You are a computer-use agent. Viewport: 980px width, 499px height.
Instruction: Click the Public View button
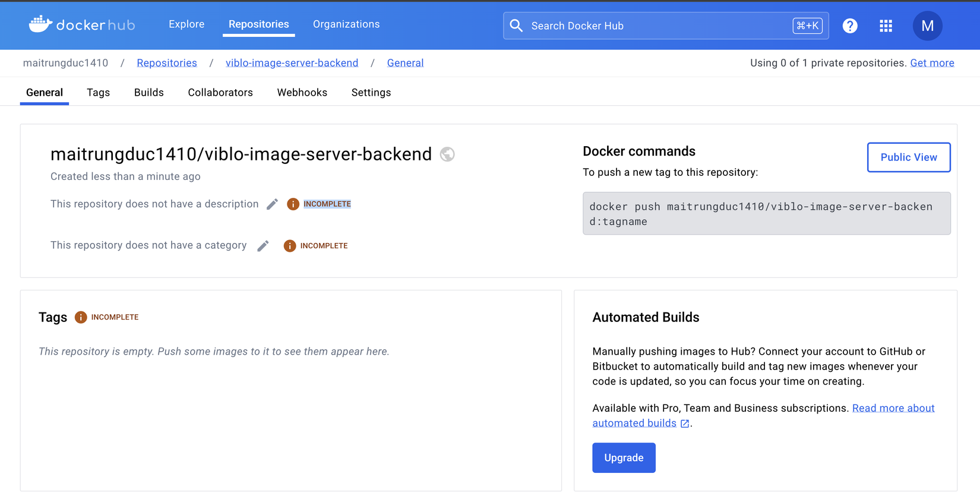tap(908, 157)
